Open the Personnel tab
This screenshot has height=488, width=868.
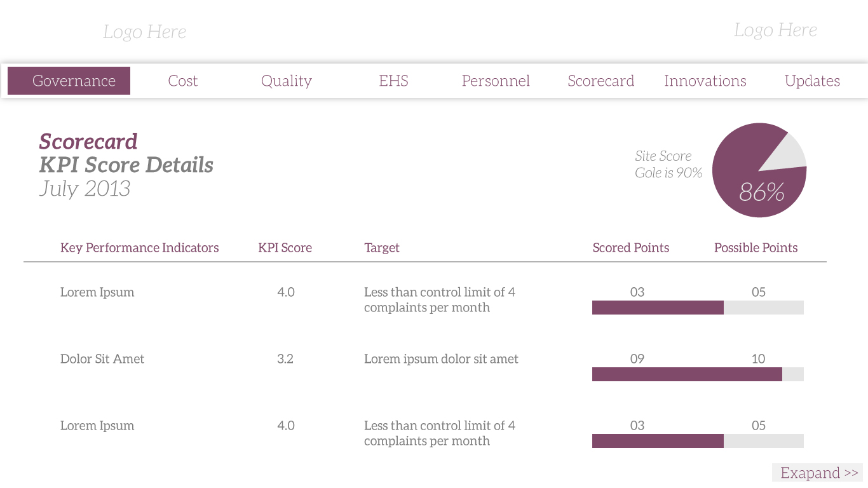tap(496, 81)
